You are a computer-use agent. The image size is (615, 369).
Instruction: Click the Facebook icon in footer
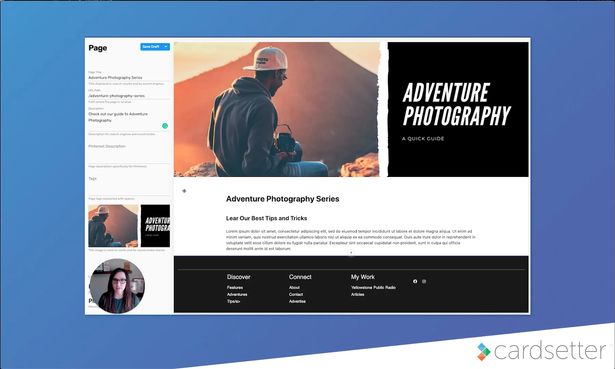tap(415, 281)
